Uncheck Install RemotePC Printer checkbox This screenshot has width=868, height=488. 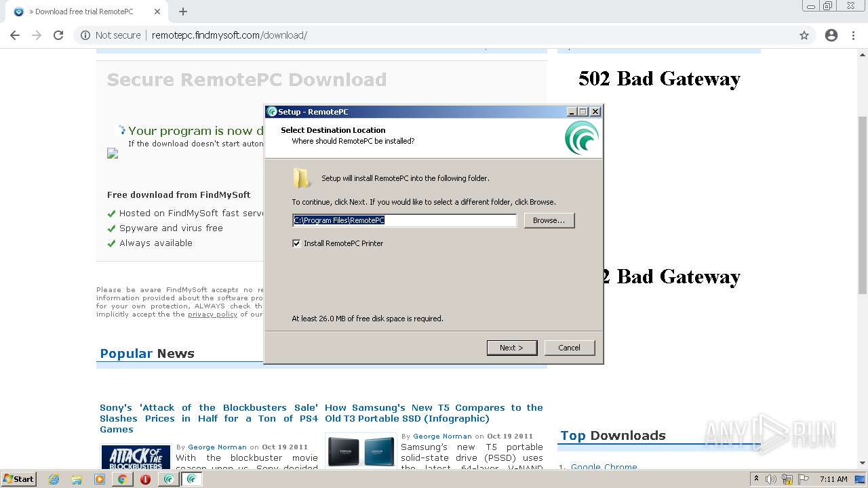(296, 243)
